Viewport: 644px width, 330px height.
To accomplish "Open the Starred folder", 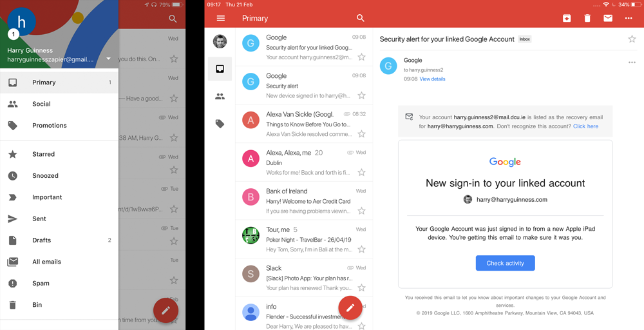I will (59, 154).
